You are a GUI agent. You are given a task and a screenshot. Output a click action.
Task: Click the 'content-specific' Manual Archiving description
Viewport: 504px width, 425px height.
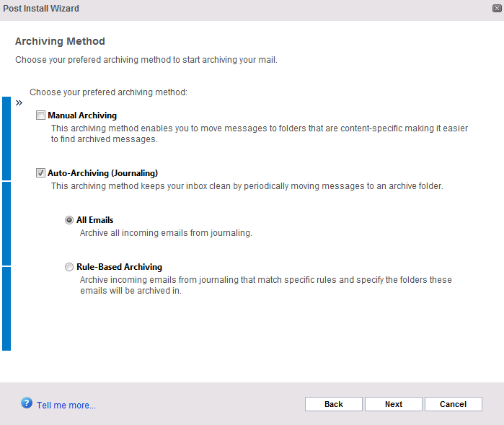pos(260,133)
